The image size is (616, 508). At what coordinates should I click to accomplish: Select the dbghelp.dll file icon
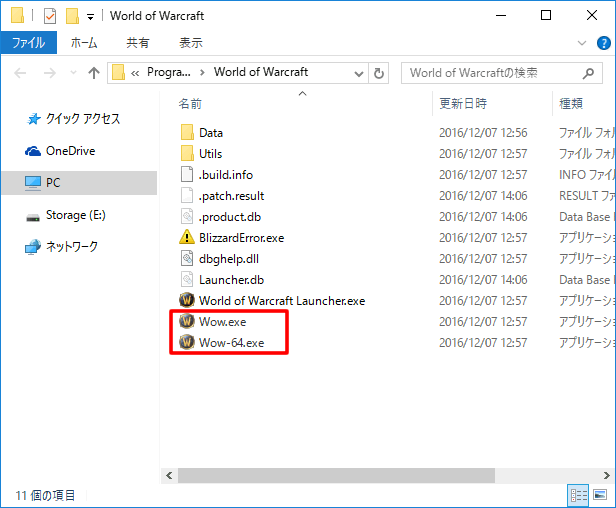click(x=187, y=259)
